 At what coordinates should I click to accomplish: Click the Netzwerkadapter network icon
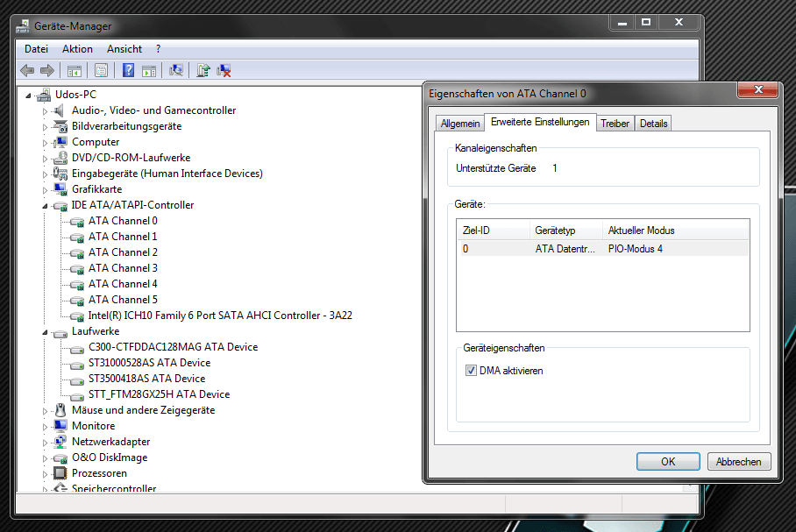pyautogui.click(x=60, y=442)
